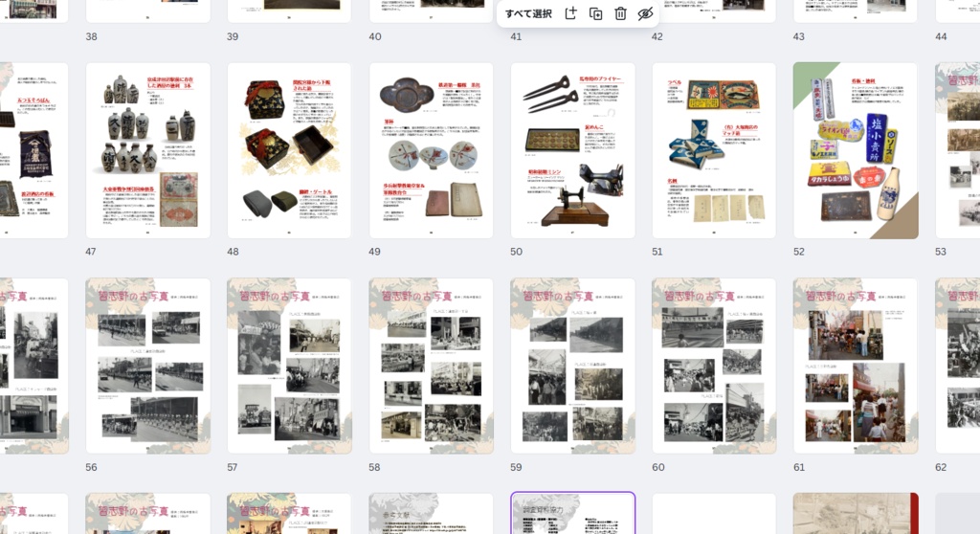Click page number label 62
This screenshot has height=534, width=980.
click(942, 467)
